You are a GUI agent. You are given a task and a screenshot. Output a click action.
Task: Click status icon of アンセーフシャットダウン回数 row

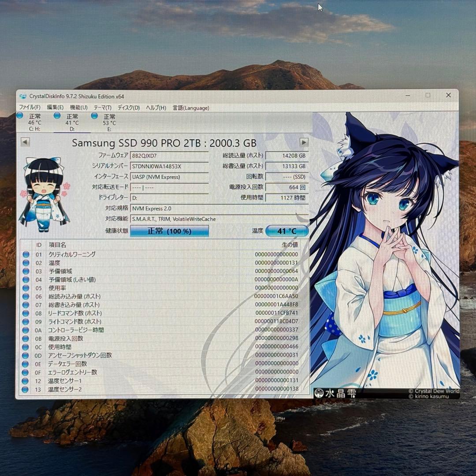(26, 355)
